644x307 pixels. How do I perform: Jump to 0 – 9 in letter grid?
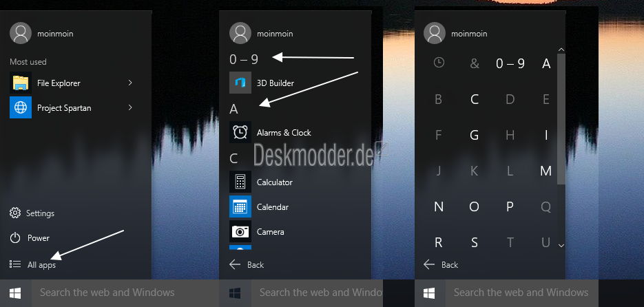510,63
